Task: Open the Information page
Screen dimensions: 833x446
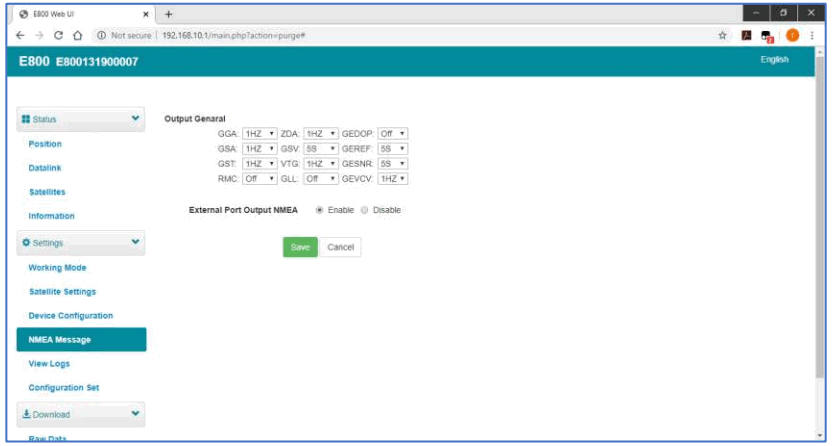Action: (52, 216)
